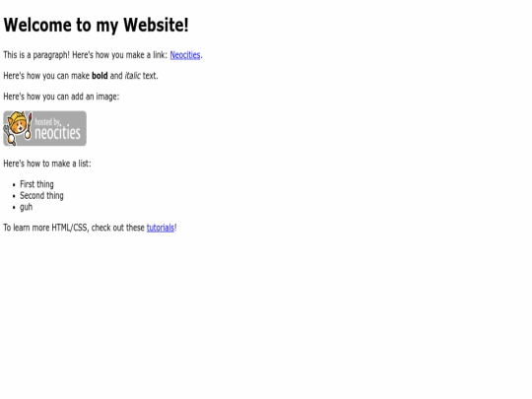532x399 pixels.
Task: Click the 'neocities' wordmark inside the badge
Action: pos(57,133)
